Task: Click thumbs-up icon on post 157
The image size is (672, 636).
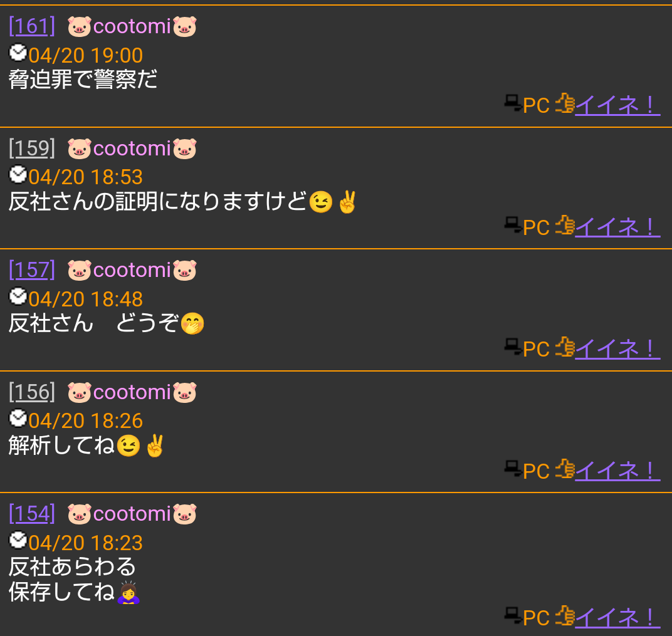Action: coord(565,347)
